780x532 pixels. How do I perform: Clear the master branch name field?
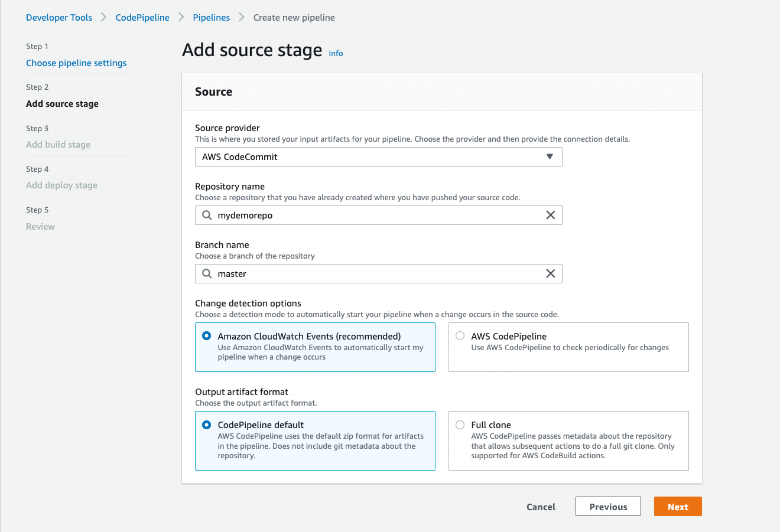click(550, 273)
